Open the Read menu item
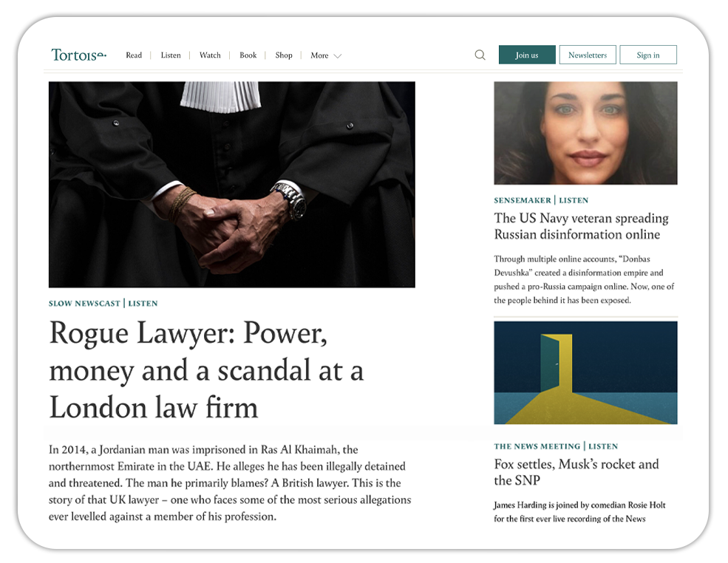The image size is (728, 563). point(134,55)
